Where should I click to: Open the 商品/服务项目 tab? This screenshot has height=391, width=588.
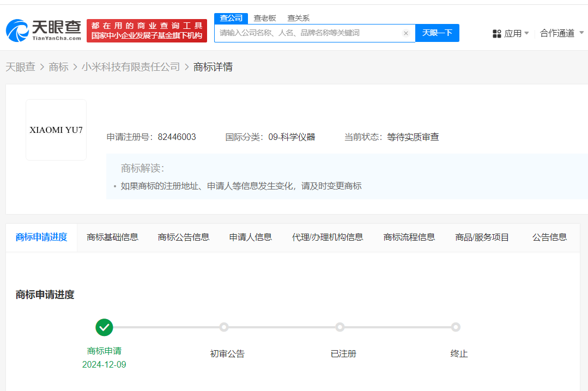[482, 237]
